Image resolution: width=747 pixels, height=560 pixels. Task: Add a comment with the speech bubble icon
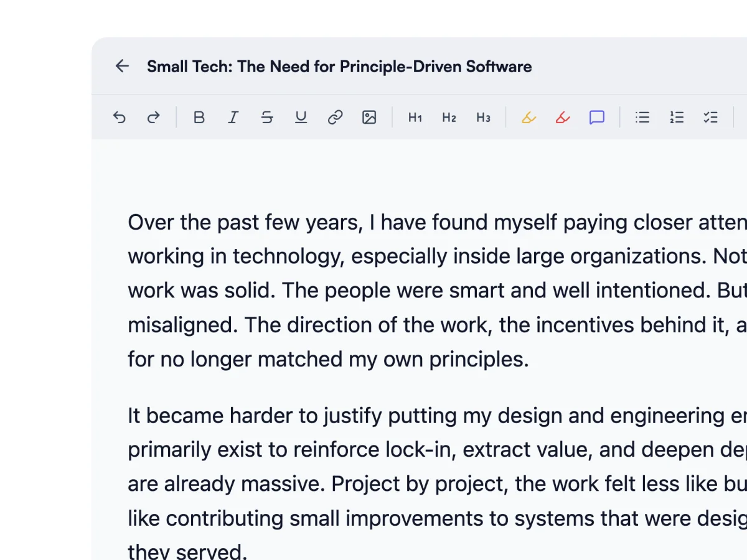[597, 117]
